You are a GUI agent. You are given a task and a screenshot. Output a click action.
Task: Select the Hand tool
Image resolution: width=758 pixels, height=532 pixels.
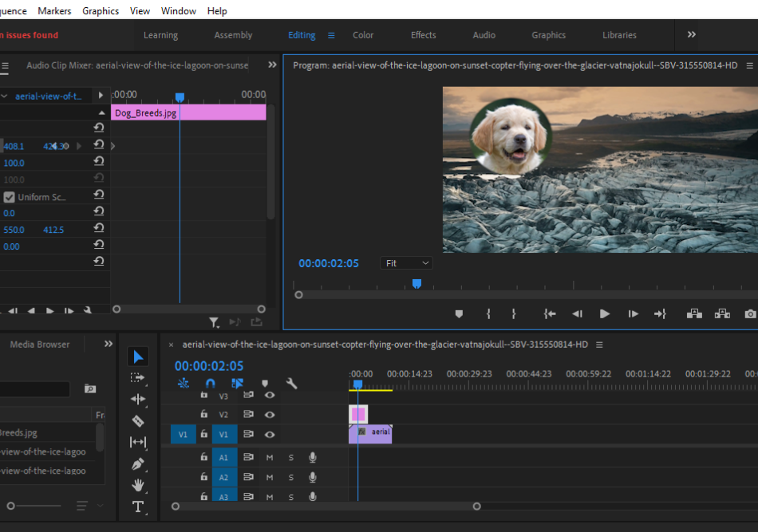coord(138,485)
